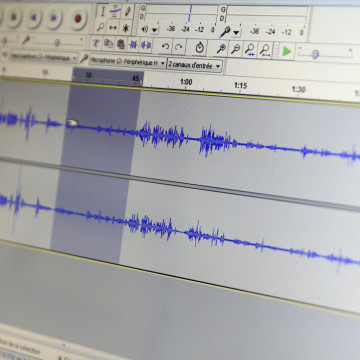Open the '2 canaux d'entrée' channels dropdown

click(x=195, y=66)
